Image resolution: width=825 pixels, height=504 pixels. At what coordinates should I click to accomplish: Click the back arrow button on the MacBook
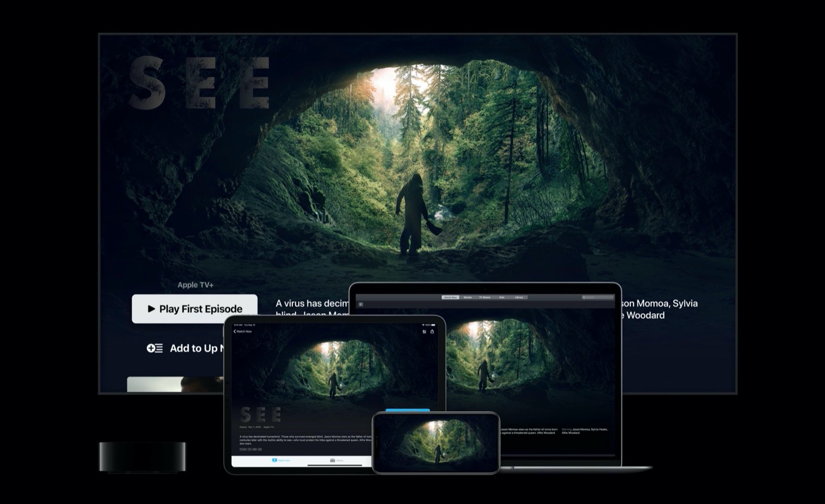pos(361,304)
